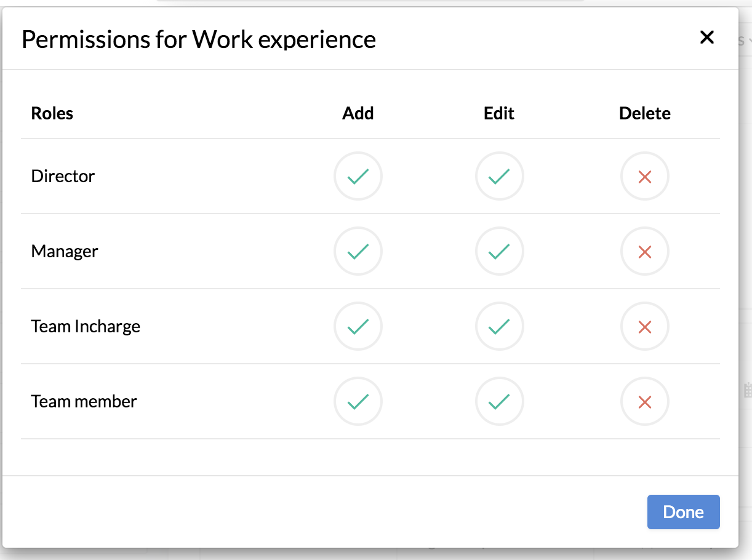Click the Add column header
752x560 pixels.
pyautogui.click(x=358, y=114)
